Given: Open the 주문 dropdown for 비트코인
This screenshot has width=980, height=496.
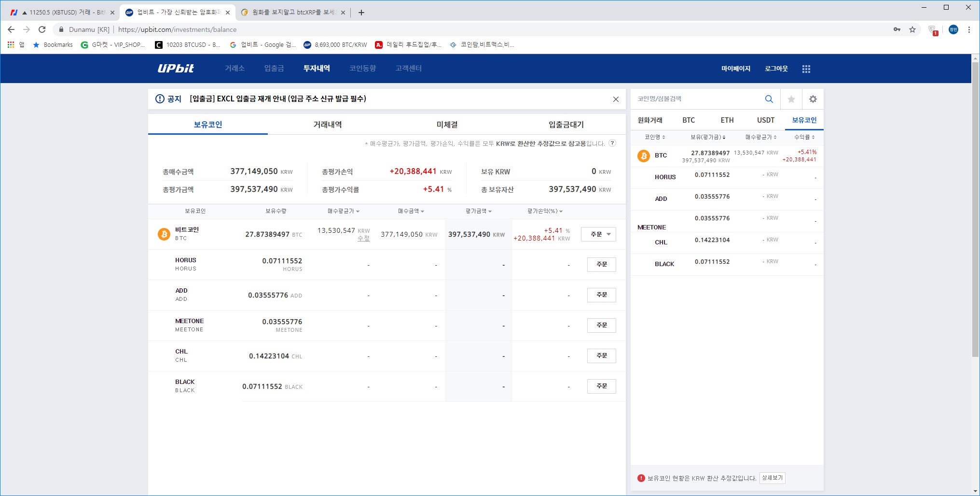Looking at the screenshot, I should 598,234.
